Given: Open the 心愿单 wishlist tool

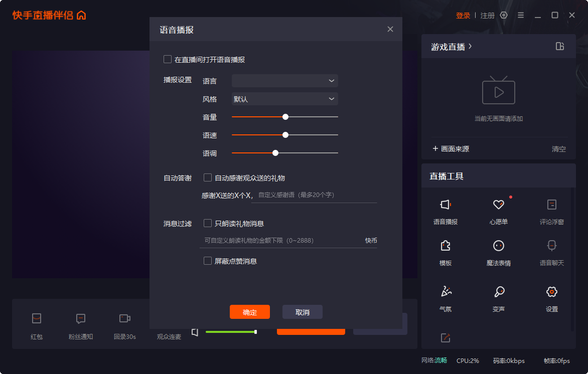Looking at the screenshot, I should [x=498, y=211].
